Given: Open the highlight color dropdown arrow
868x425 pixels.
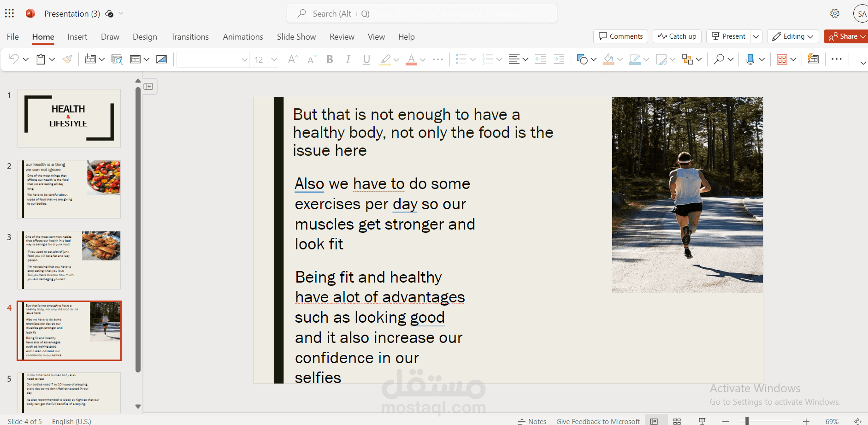Looking at the screenshot, I should (x=396, y=59).
